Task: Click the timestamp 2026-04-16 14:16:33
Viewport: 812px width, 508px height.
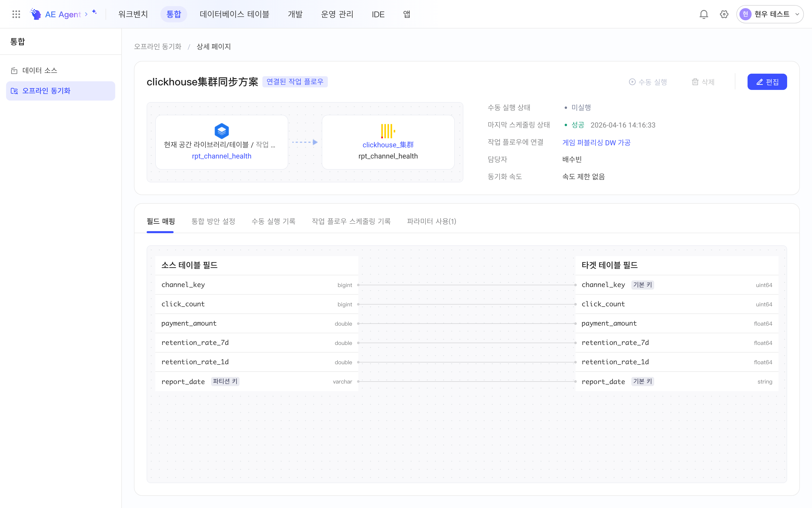Action: (x=623, y=125)
